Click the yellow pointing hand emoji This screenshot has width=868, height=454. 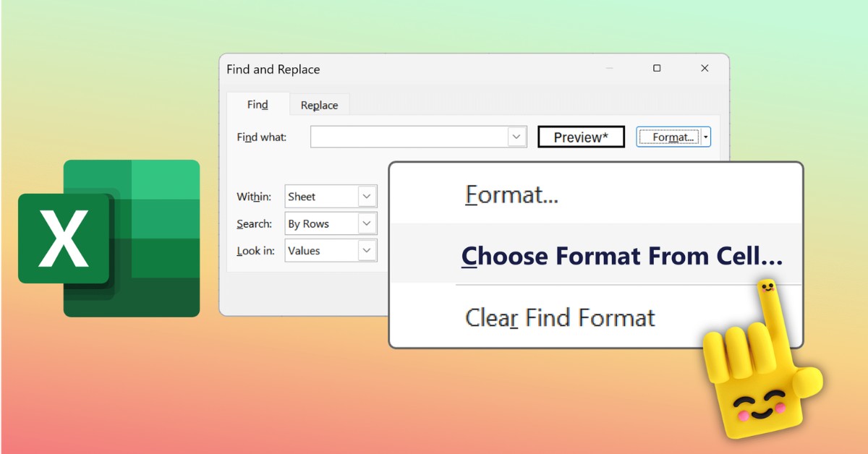pos(759,369)
